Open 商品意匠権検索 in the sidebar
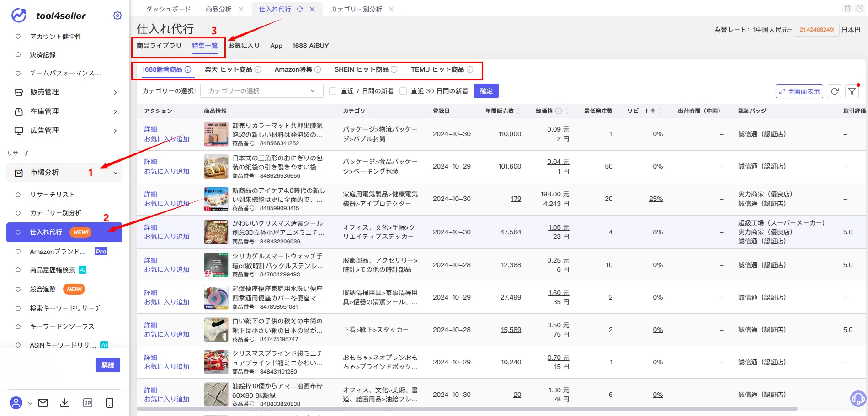Image resolution: width=868 pixels, height=416 pixels. 53,270
